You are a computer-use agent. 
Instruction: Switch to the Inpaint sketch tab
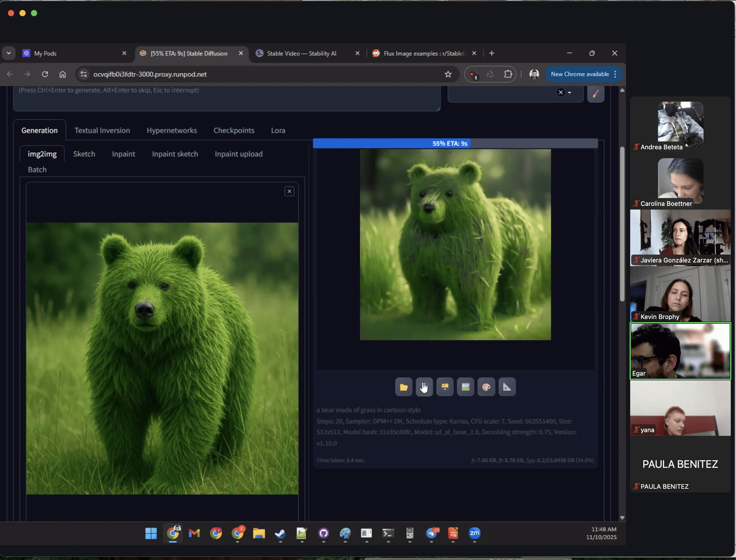(x=175, y=154)
